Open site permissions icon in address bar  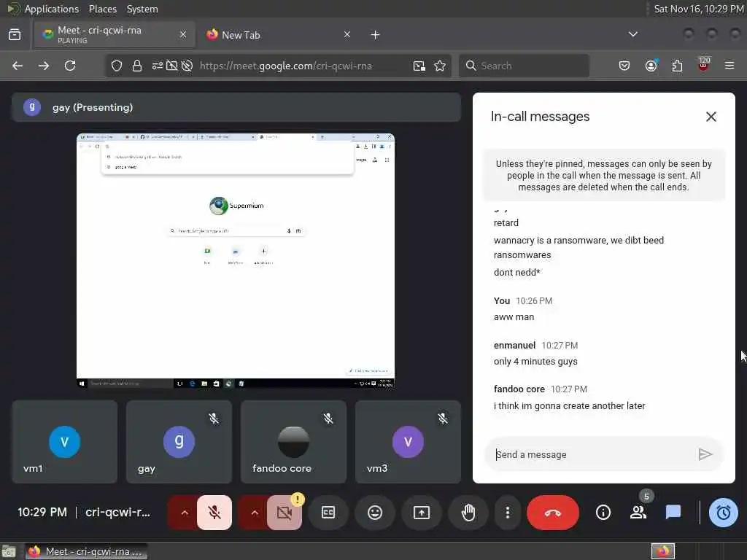pyautogui.click(x=158, y=66)
